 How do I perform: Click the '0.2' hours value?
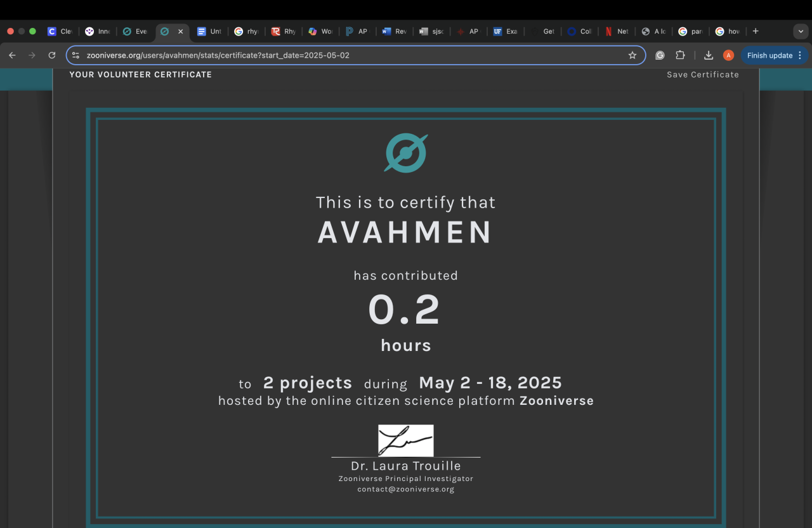(404, 310)
